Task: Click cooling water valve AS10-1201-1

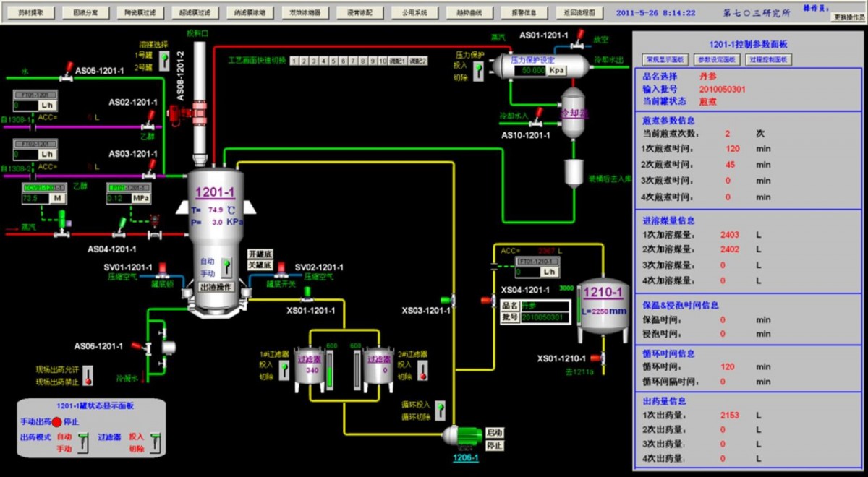Action: click(x=538, y=116)
